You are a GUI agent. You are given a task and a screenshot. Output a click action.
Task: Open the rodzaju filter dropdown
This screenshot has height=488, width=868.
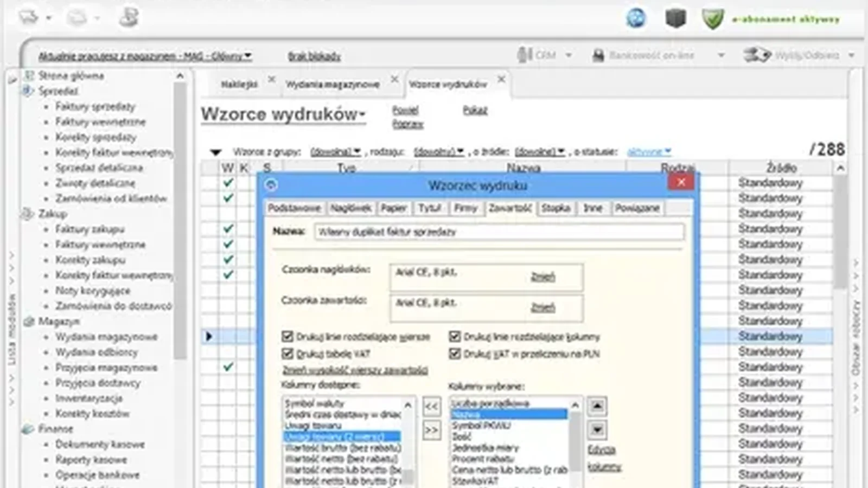(438, 152)
